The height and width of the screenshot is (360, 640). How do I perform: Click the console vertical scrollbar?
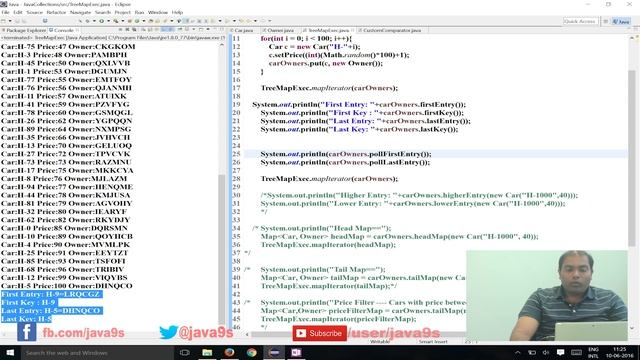pyautogui.click(x=222, y=249)
